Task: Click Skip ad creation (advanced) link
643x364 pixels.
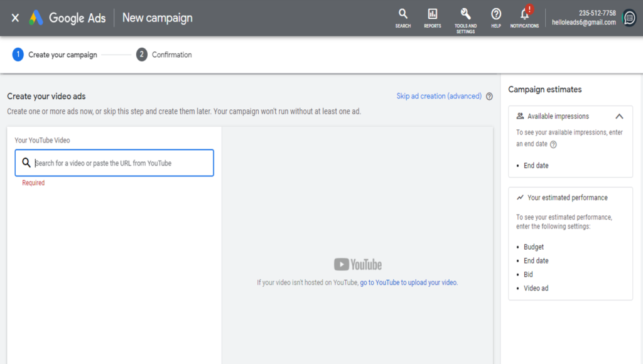Action: tap(439, 96)
